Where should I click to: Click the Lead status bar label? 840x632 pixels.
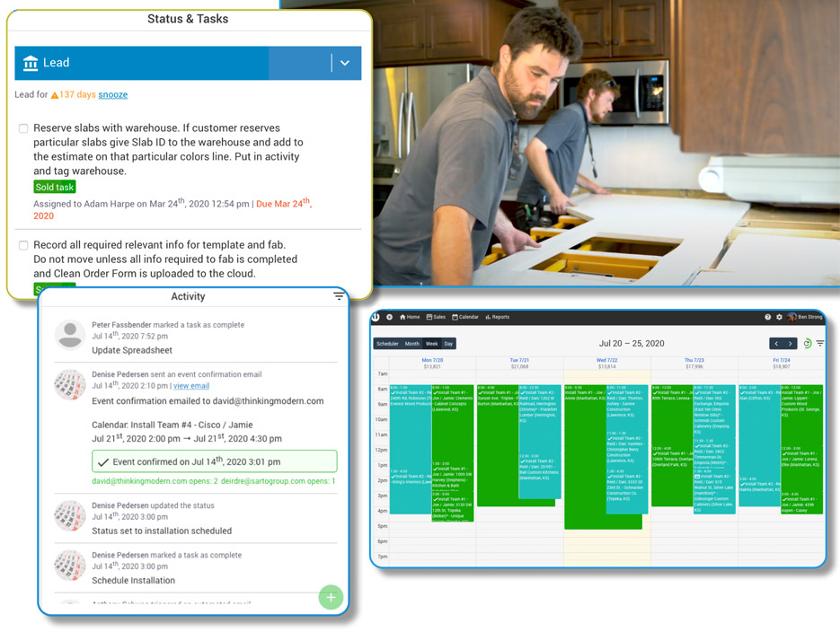(x=57, y=63)
